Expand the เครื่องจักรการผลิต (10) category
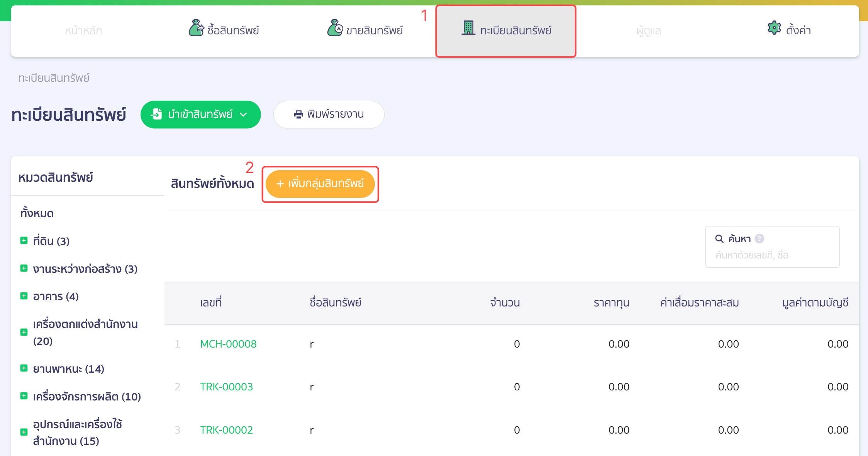 24,396
